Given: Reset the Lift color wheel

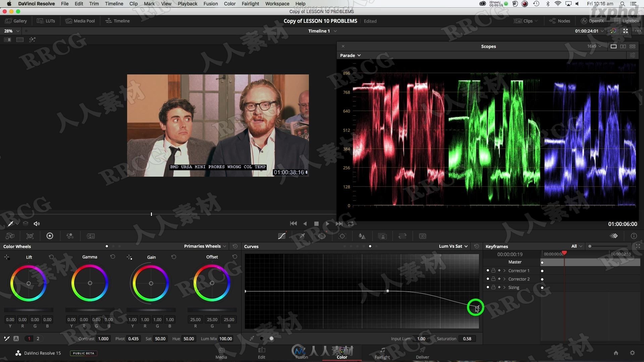Looking at the screenshot, I should [x=51, y=257].
